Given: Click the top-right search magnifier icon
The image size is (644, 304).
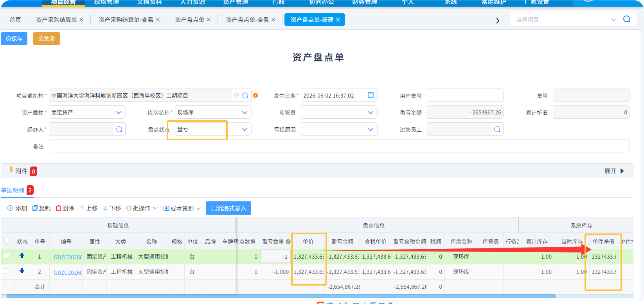Looking at the screenshot, I should (x=626, y=19).
